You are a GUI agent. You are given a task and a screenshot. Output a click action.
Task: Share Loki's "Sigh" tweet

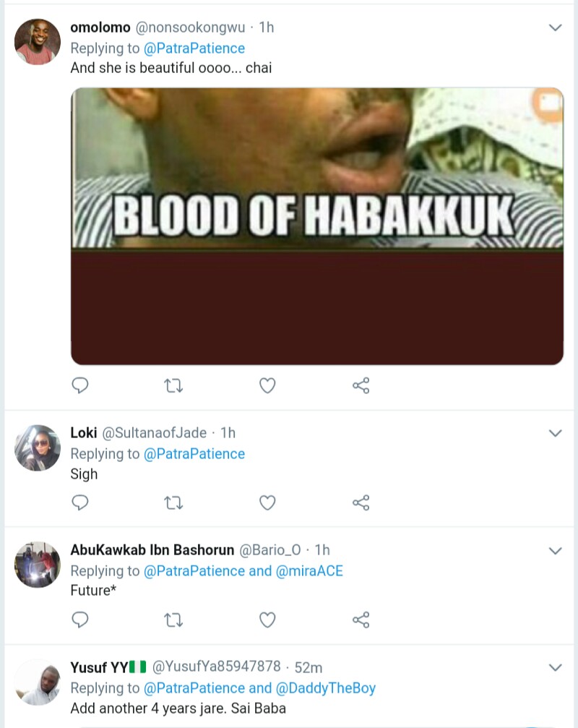[361, 502]
